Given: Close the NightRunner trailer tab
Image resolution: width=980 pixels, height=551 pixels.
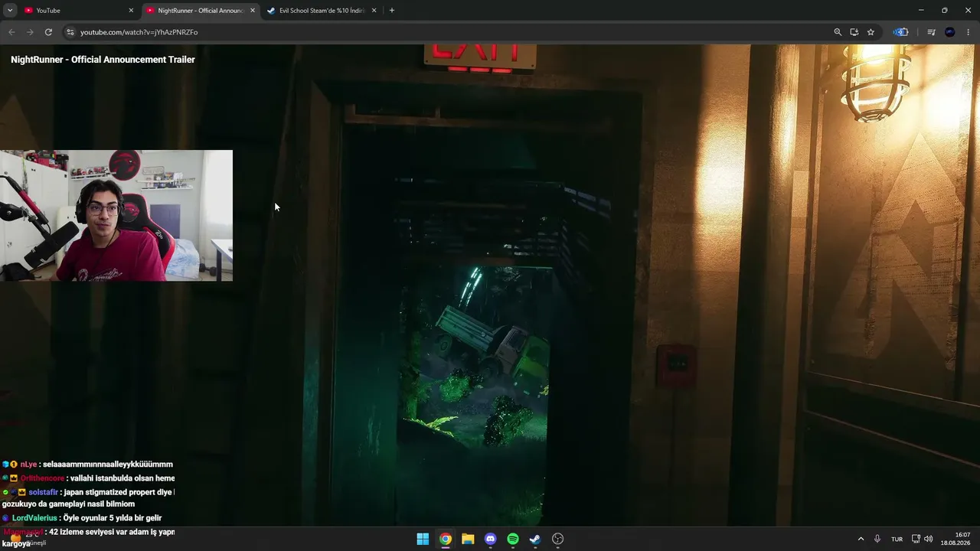Looking at the screenshot, I should point(253,11).
